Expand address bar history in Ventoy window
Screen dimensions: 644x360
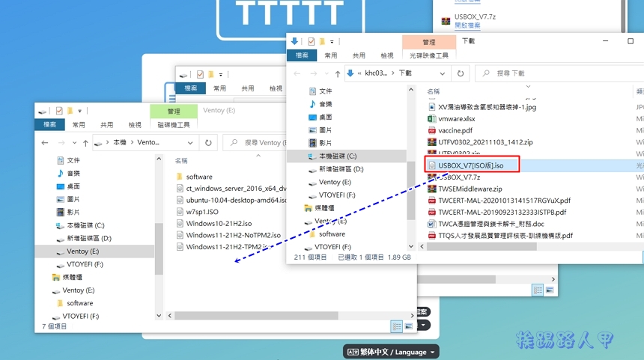pos(190,143)
